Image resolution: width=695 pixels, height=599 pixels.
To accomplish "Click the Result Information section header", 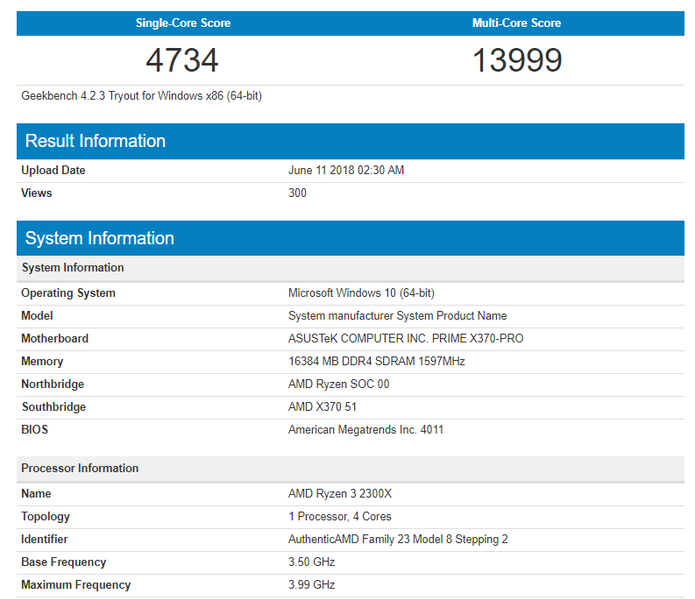I will pos(350,141).
